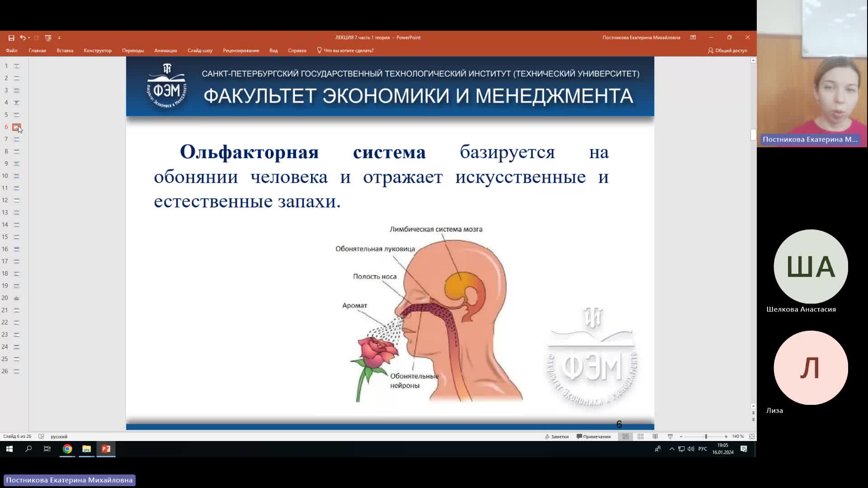Open the Слайд-шоу ribbon tab
This screenshot has width=868, height=488.
tap(200, 51)
